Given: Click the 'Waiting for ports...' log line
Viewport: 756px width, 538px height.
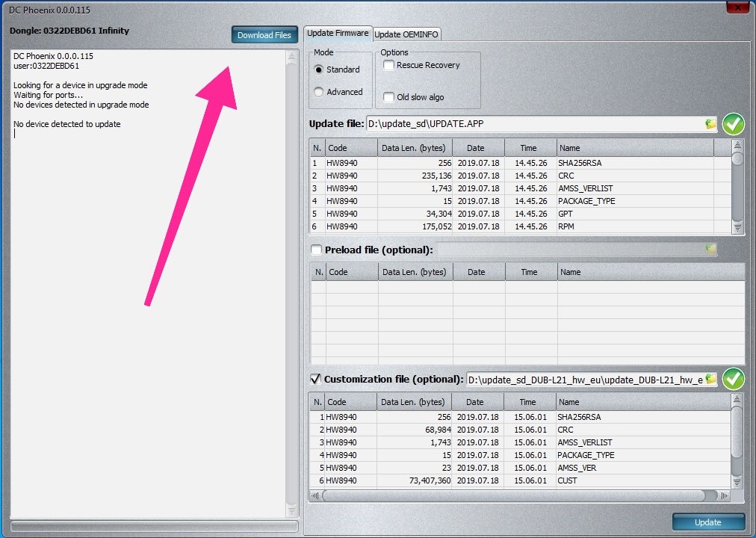Looking at the screenshot, I should click(x=49, y=95).
